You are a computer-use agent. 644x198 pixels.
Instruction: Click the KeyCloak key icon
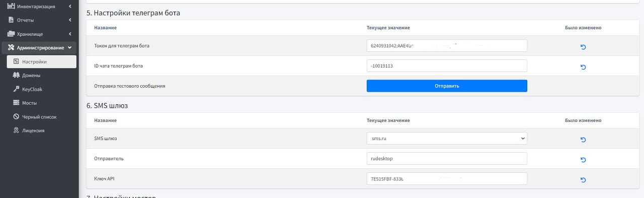click(16, 89)
